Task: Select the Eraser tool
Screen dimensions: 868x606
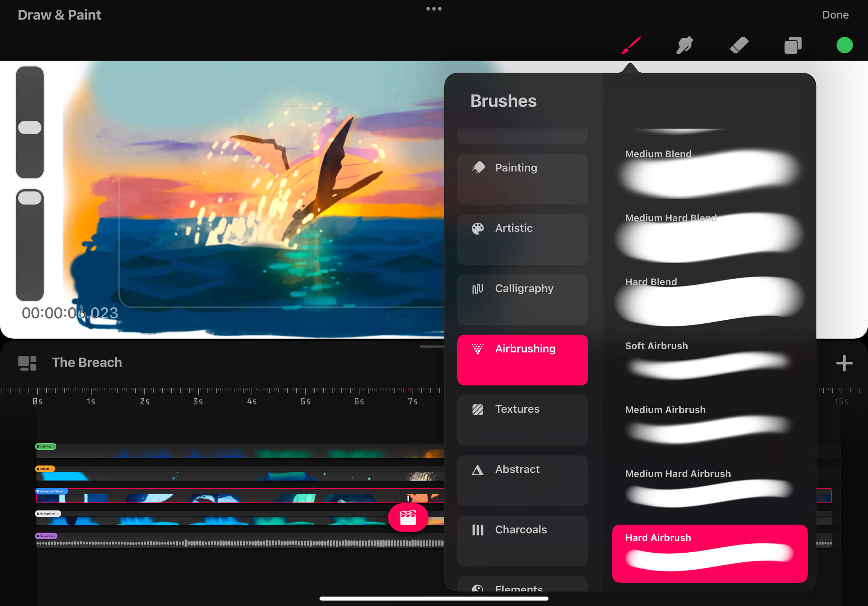Action: 738,45
